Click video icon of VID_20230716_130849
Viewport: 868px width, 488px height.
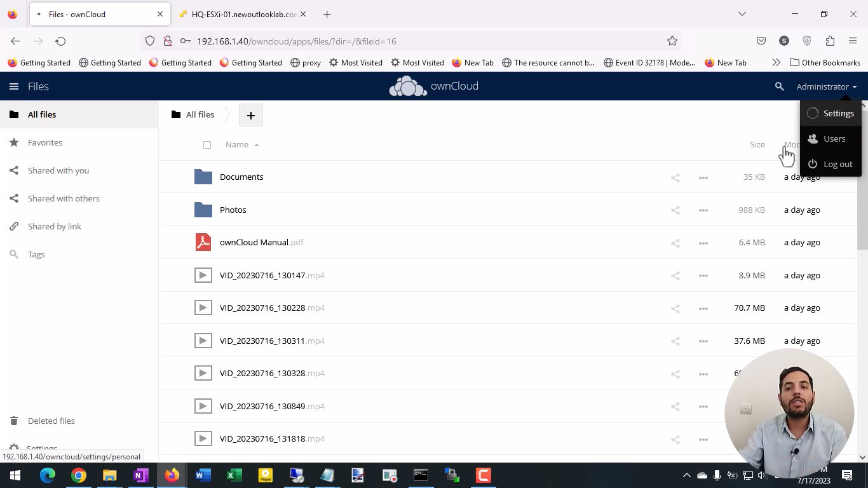(x=203, y=406)
